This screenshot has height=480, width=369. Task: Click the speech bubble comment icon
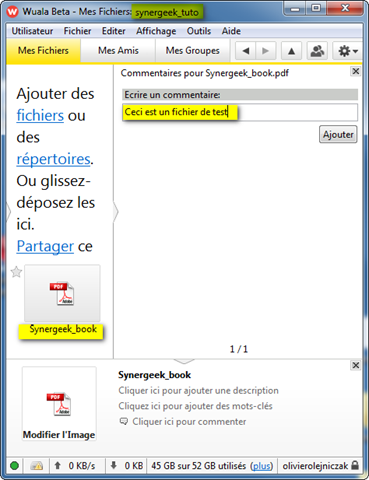[124, 422]
